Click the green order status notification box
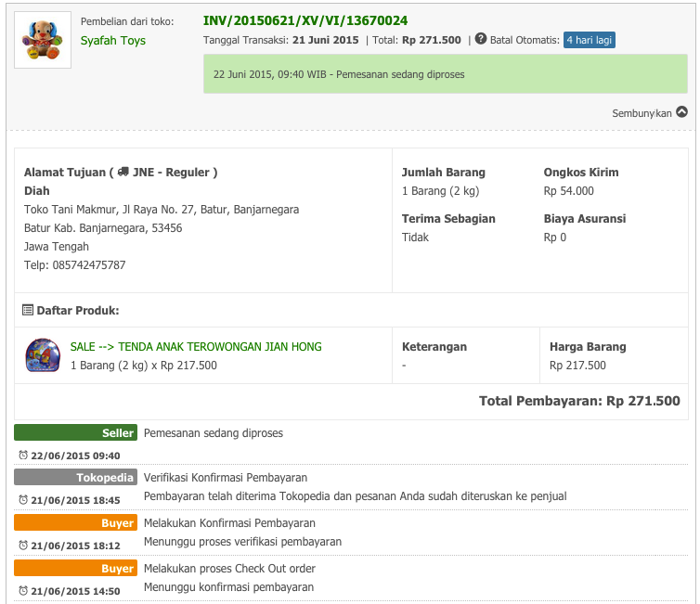This screenshot has height=604, width=700. [x=445, y=73]
